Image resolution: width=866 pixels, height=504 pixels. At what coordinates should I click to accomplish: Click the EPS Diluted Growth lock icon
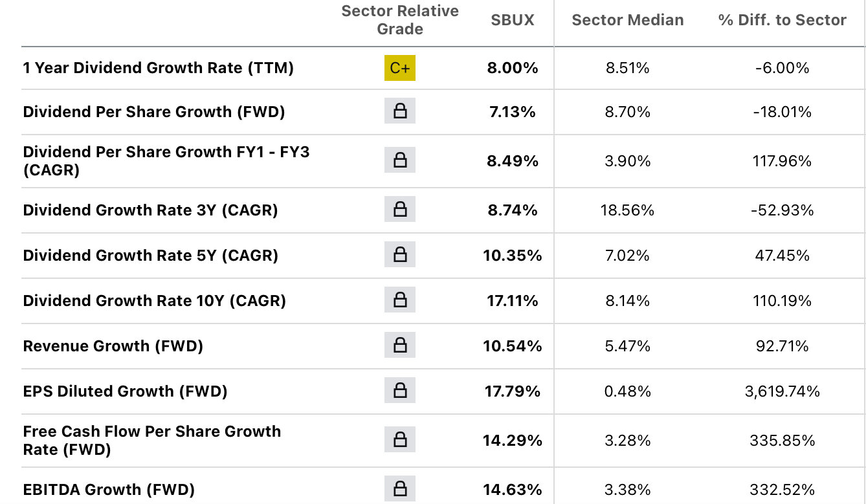click(x=400, y=391)
